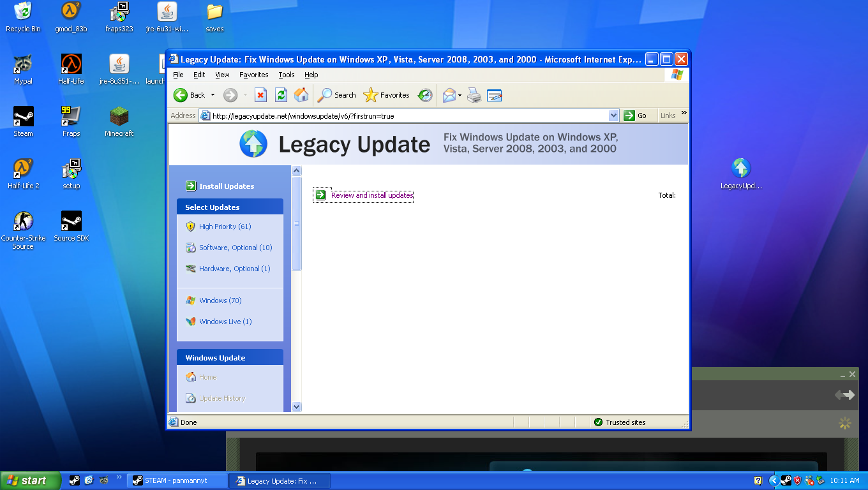
Task: Open the Tools menu
Action: [286, 75]
